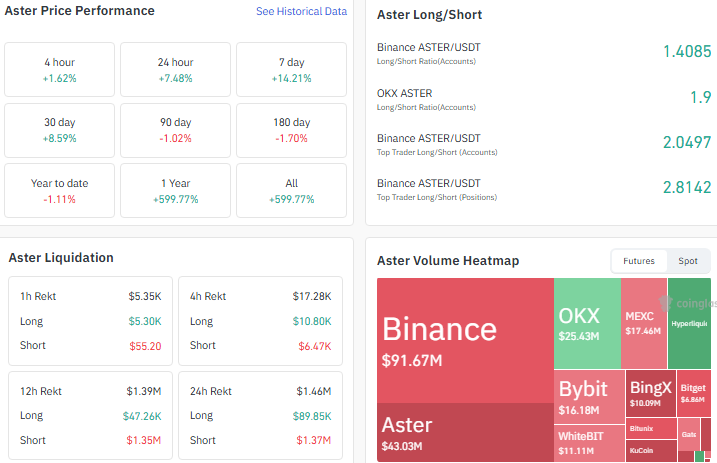Click the BingX $10.09M heatmap tile

(651, 393)
